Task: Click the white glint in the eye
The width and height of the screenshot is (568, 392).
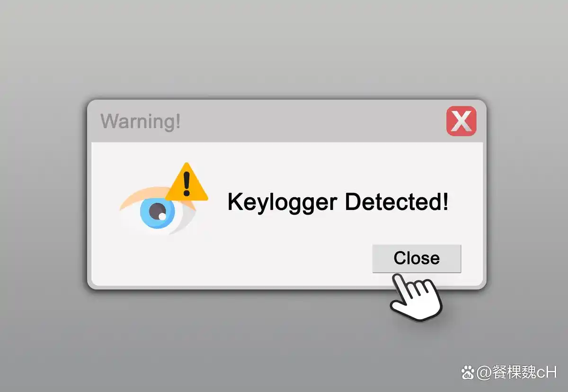Action: (x=162, y=217)
